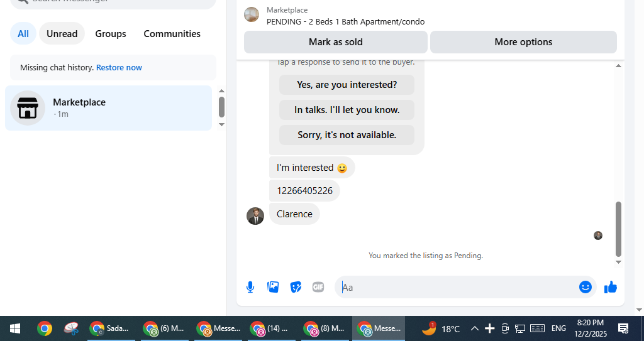Switch to the Unread filter tab

click(62, 34)
